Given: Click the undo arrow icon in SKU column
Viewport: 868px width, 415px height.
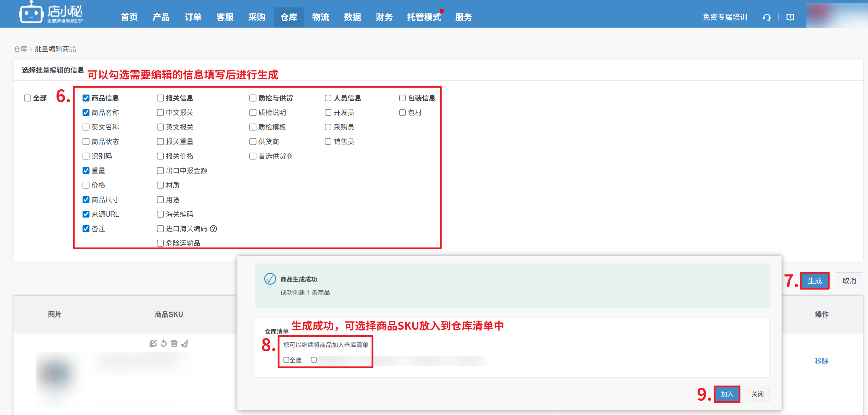Looking at the screenshot, I should click(164, 343).
